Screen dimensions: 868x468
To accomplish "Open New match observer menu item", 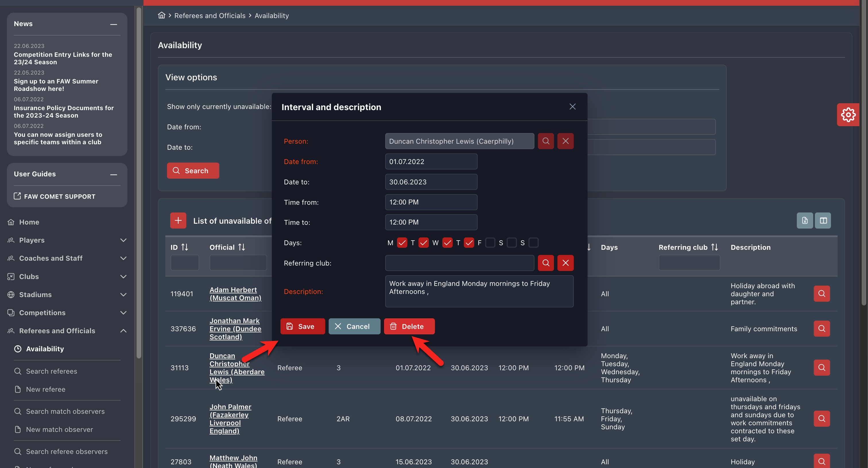I will coord(59,429).
